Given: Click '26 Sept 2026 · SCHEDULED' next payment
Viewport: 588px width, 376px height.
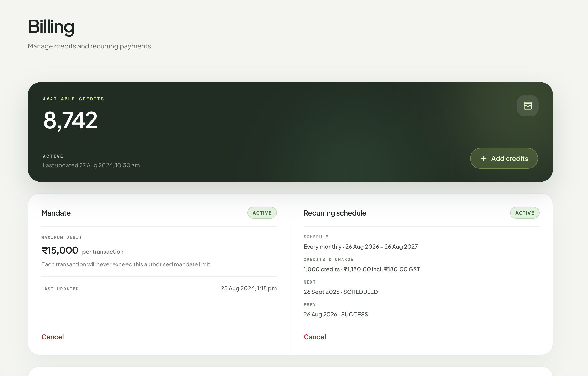Looking at the screenshot, I should pyautogui.click(x=341, y=292).
